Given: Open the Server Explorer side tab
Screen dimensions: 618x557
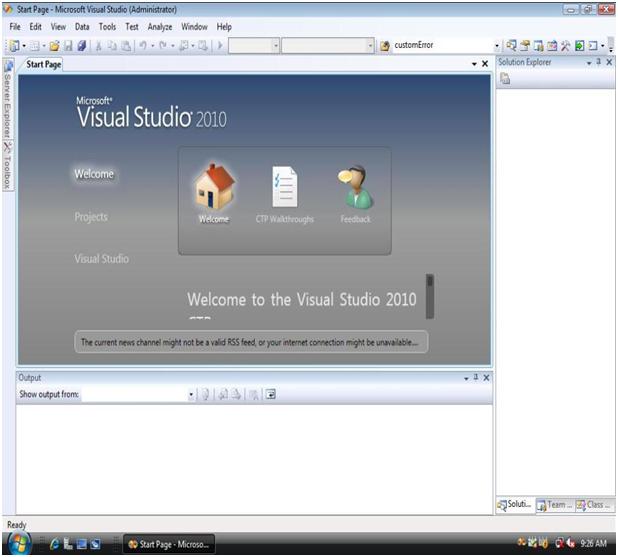Looking at the screenshot, I should pos(7,105).
